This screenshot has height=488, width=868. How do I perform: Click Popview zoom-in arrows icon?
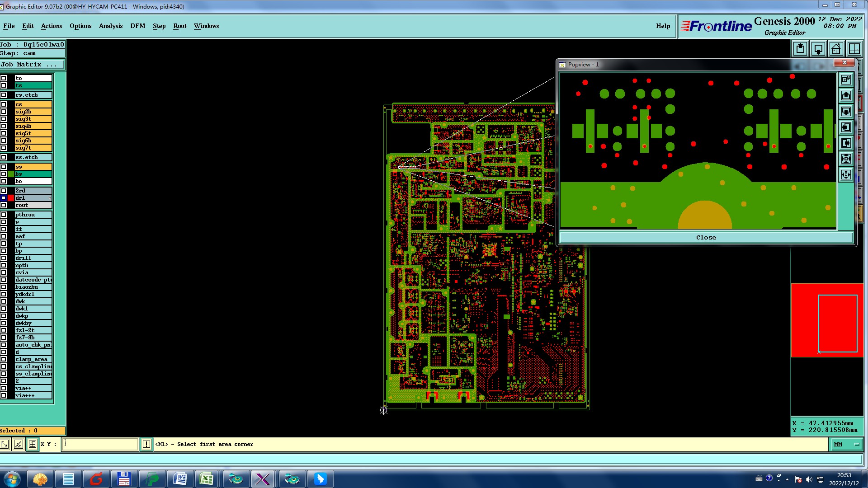[846, 159]
